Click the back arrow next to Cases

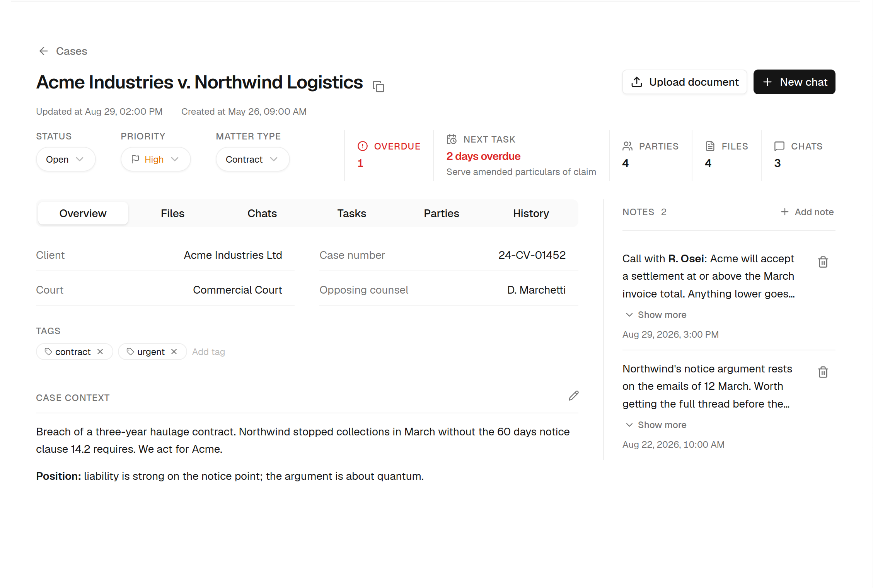click(x=43, y=51)
